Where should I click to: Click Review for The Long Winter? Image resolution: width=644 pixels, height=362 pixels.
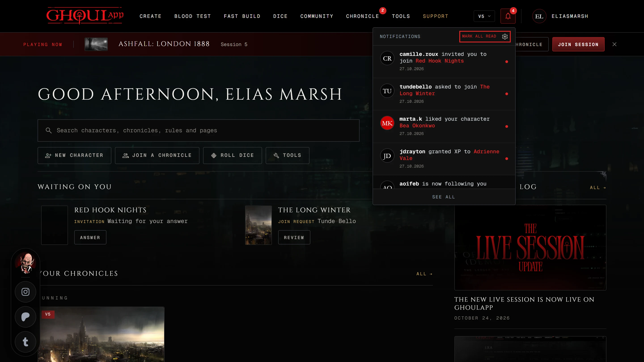(294, 237)
